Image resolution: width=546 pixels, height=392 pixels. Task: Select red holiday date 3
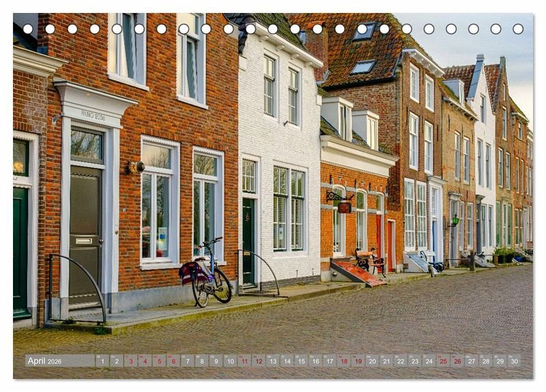point(130,361)
